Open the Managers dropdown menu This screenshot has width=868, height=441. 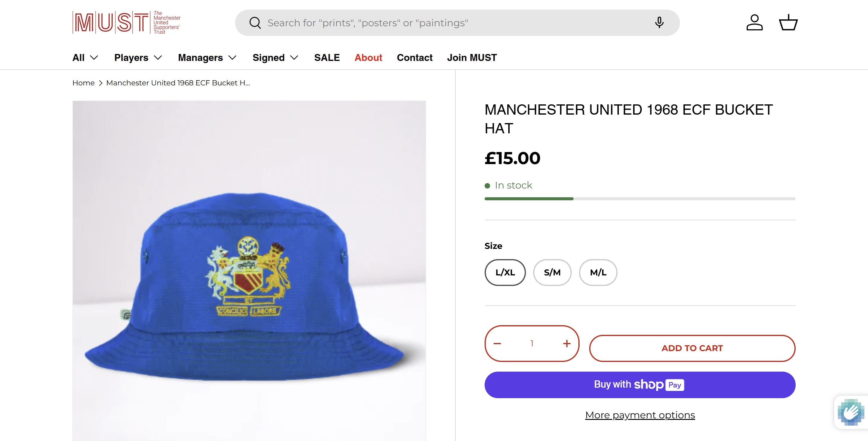(x=207, y=58)
